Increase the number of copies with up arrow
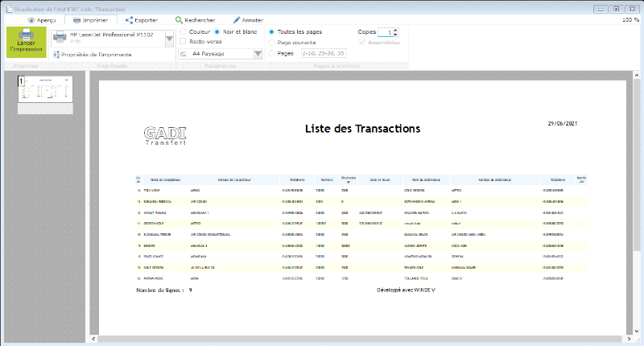644x346 pixels. [x=395, y=29]
